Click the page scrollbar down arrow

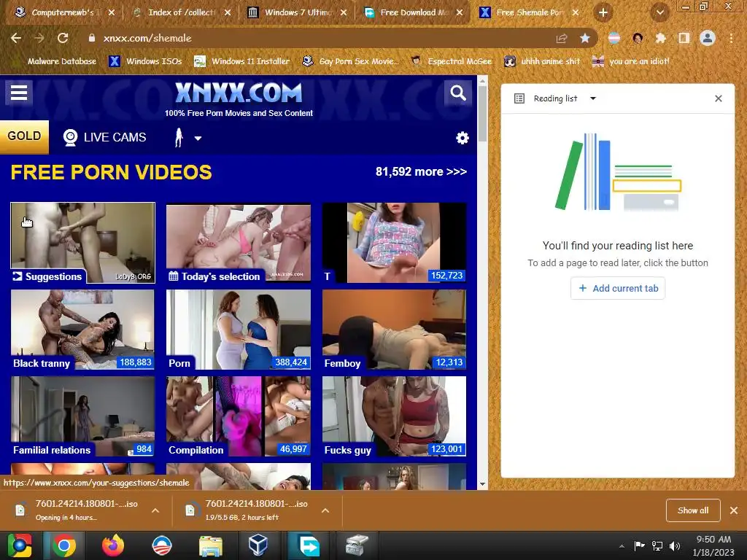(x=482, y=484)
